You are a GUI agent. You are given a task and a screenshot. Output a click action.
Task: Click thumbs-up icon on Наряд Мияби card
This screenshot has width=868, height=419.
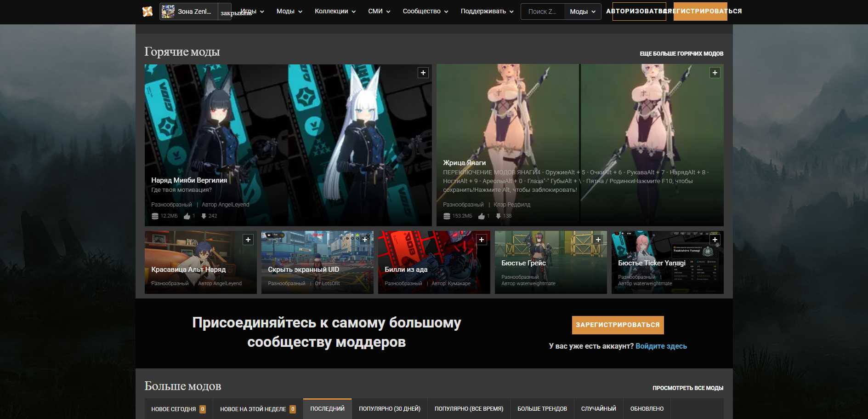187,216
